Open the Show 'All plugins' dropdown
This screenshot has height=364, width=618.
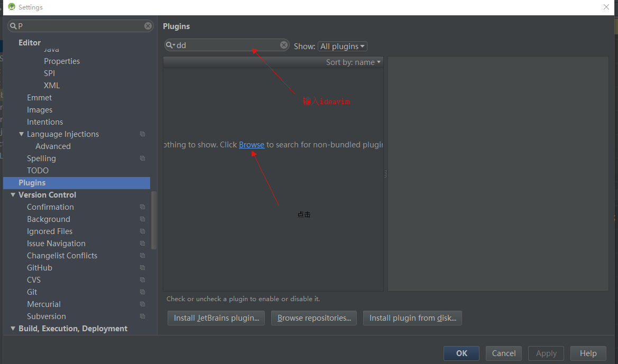tap(342, 46)
